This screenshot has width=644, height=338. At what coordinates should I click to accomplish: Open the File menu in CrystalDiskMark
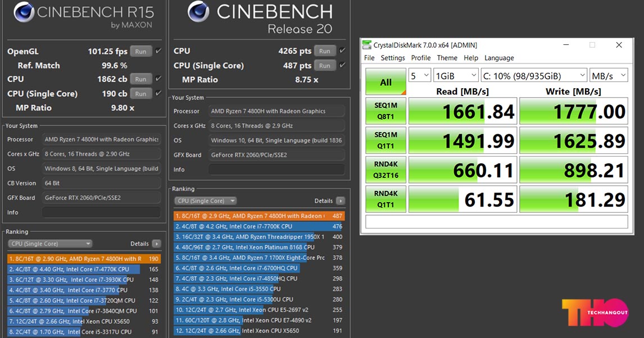point(369,58)
